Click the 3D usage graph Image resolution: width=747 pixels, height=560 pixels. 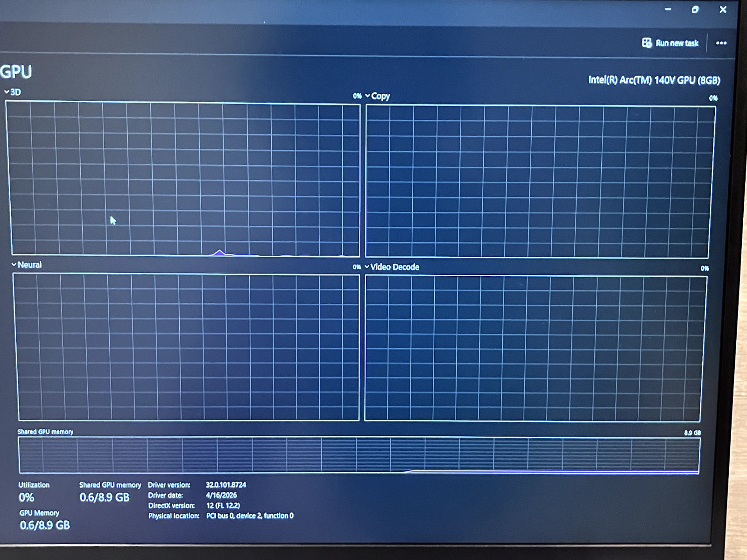tap(184, 179)
